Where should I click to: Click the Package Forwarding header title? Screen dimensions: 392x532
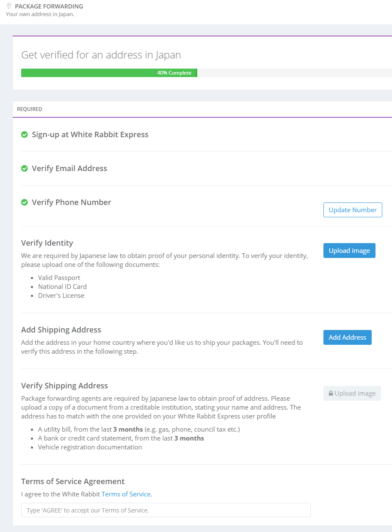(49, 6)
